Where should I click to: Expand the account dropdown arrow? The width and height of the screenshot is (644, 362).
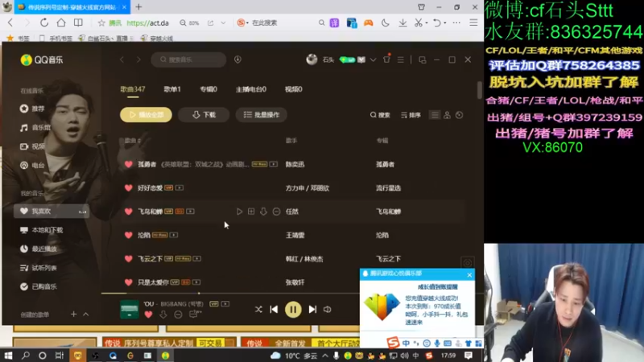point(373,60)
